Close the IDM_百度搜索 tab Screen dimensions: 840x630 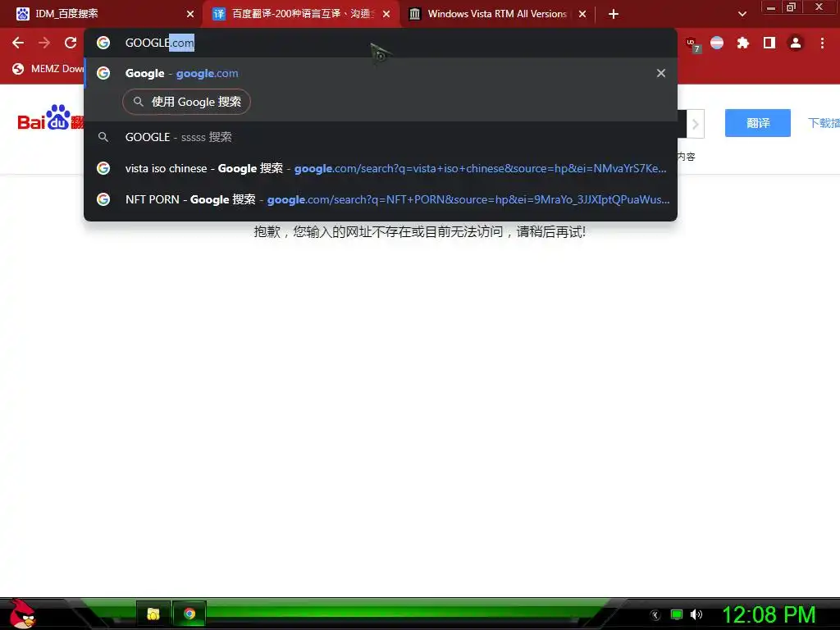(190, 14)
